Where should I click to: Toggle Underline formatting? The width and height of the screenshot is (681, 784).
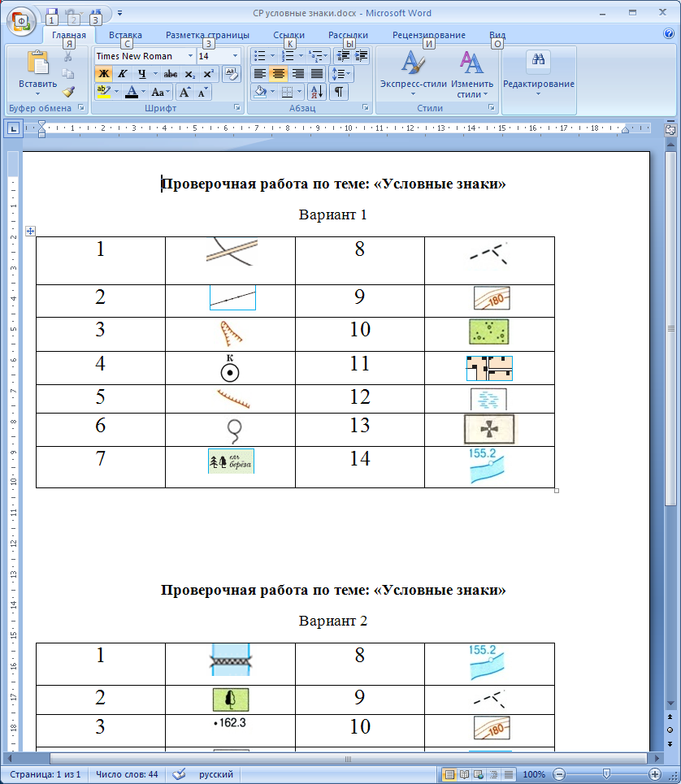(x=142, y=74)
